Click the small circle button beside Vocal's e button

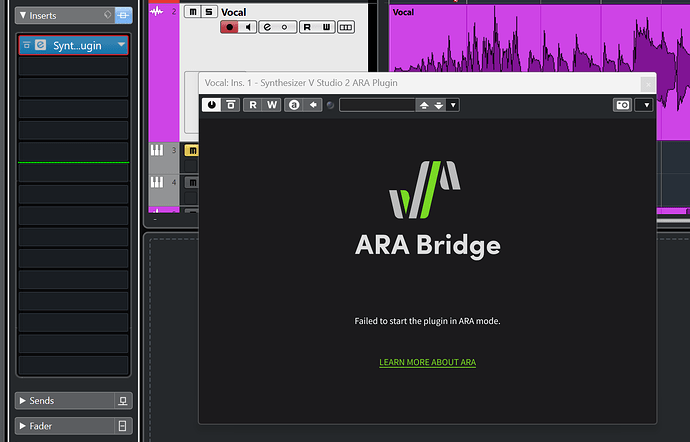tap(285, 27)
